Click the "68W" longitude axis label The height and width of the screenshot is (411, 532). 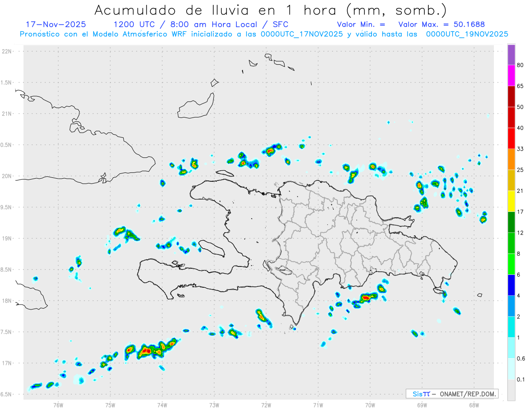474,405
